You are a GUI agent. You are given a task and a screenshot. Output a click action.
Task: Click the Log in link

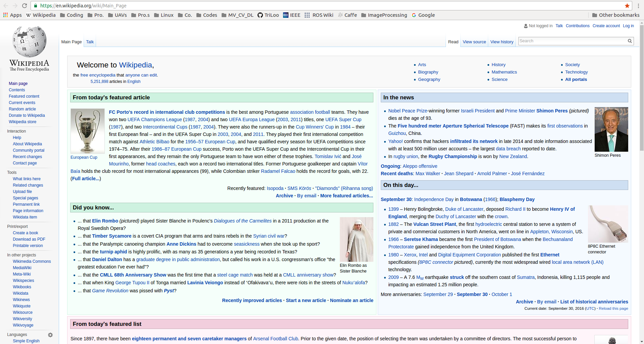click(629, 26)
